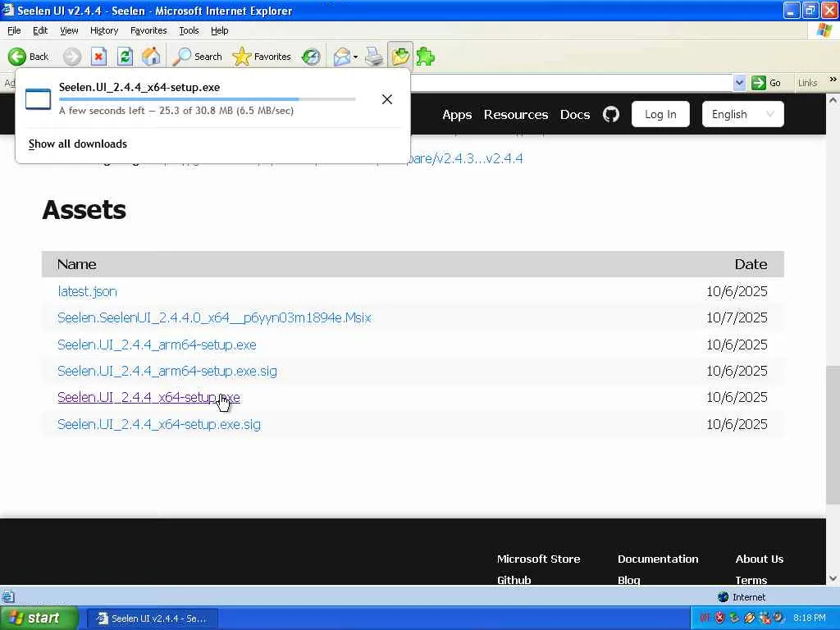840x630 pixels.
Task: Open the Favorites star toolbar button
Action: [x=262, y=57]
